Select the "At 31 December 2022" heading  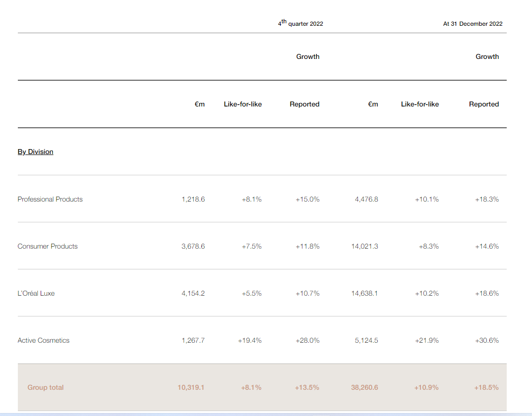pyautogui.click(x=473, y=24)
